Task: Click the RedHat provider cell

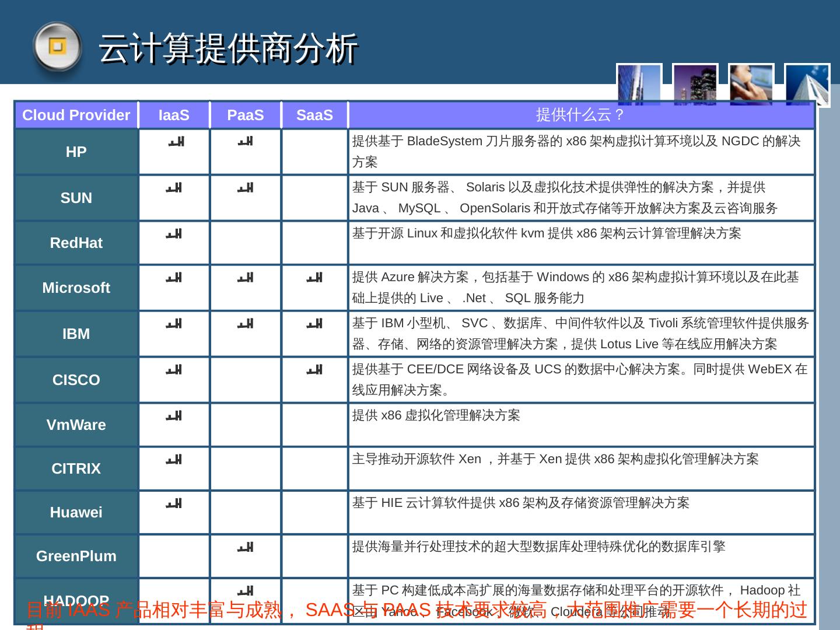Action: coord(76,243)
